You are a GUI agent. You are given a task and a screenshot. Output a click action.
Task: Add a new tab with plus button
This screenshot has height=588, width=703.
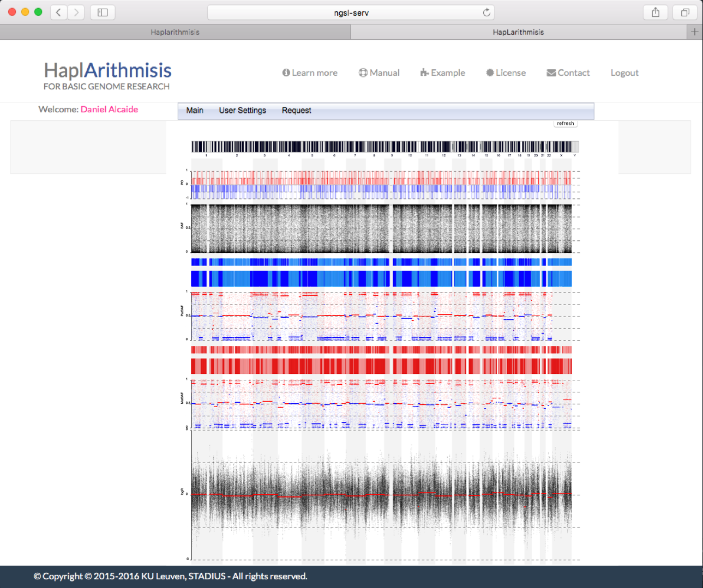click(694, 32)
